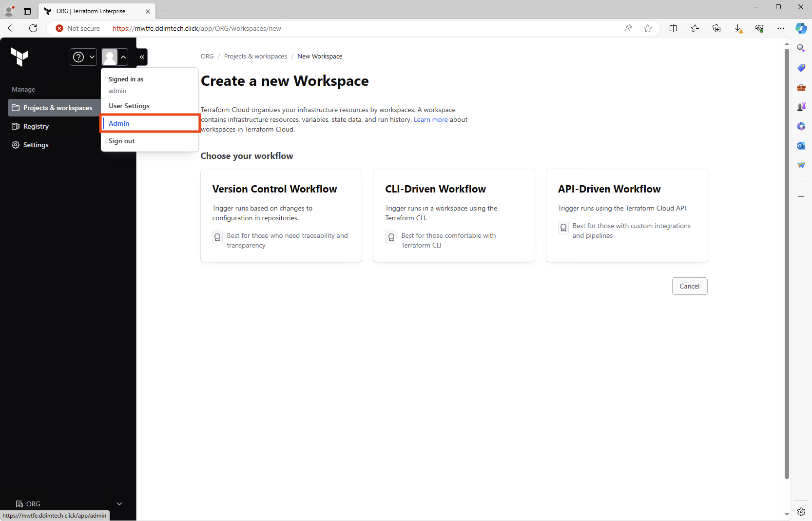Click the Terraform logo in sidebar
The image size is (812, 521).
[19, 57]
